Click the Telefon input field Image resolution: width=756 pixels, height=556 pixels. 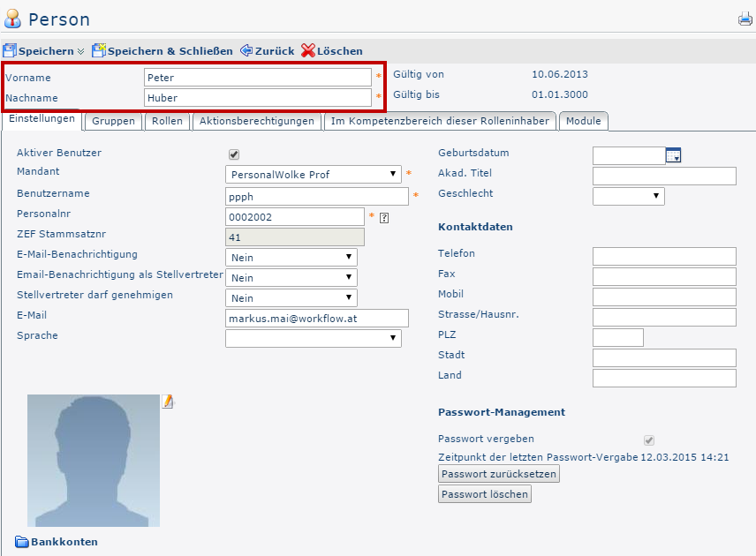pos(664,256)
